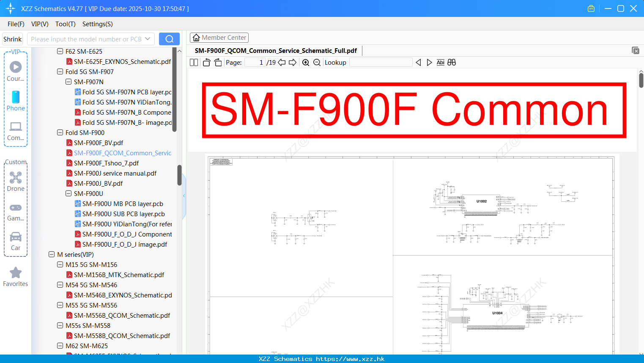Image resolution: width=644 pixels, height=363 pixels.
Task: Click the file tree vertical scrollbar thumb
Action: 179,175
